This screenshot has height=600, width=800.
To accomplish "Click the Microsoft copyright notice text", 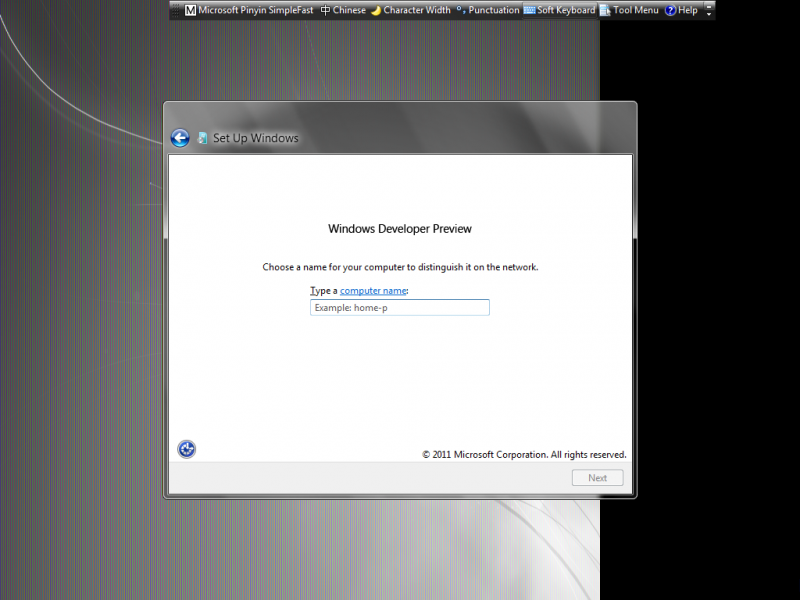I will [524, 455].
